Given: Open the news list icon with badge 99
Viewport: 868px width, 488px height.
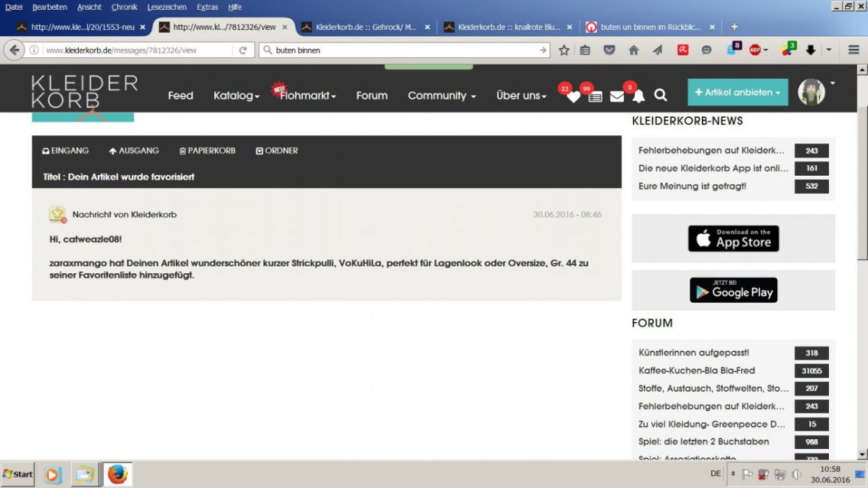Looking at the screenshot, I should 594,96.
